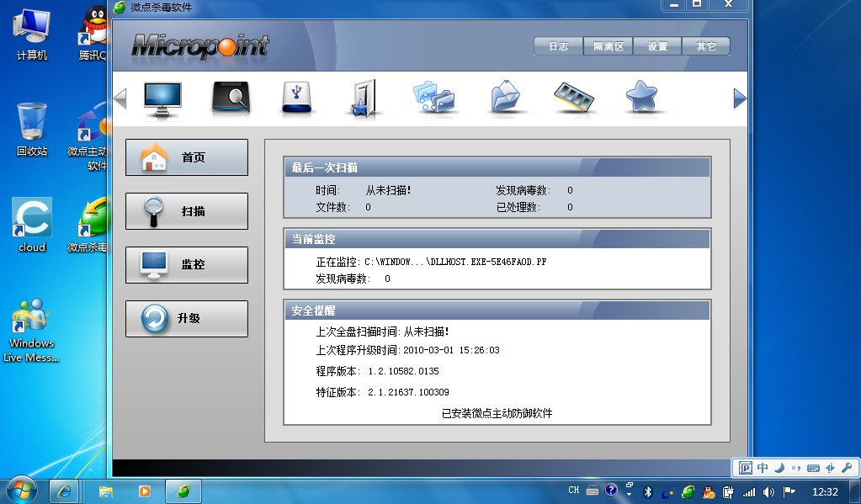The image size is (861, 504).
Task: Open the IME soft keyboard icon
Action: (813, 469)
